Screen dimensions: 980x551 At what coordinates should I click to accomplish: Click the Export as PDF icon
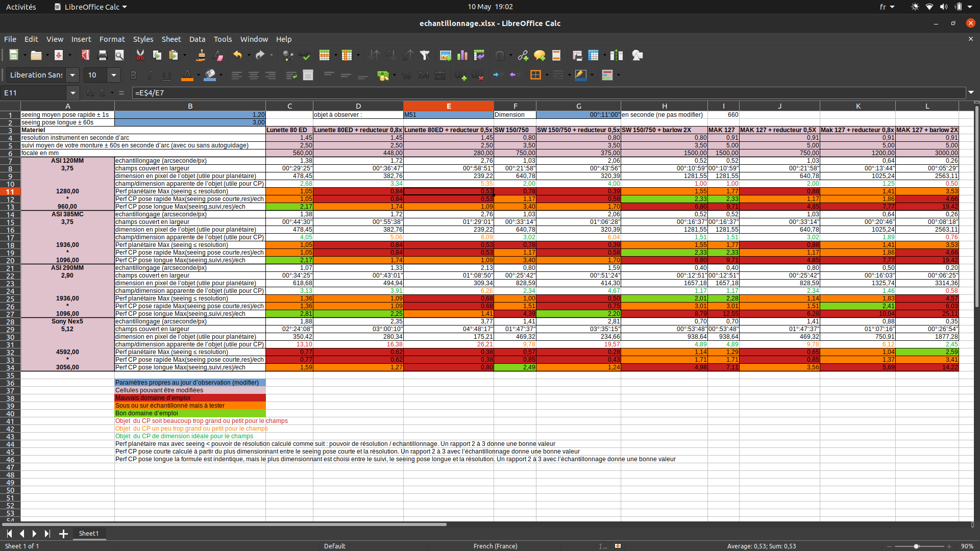click(x=85, y=55)
